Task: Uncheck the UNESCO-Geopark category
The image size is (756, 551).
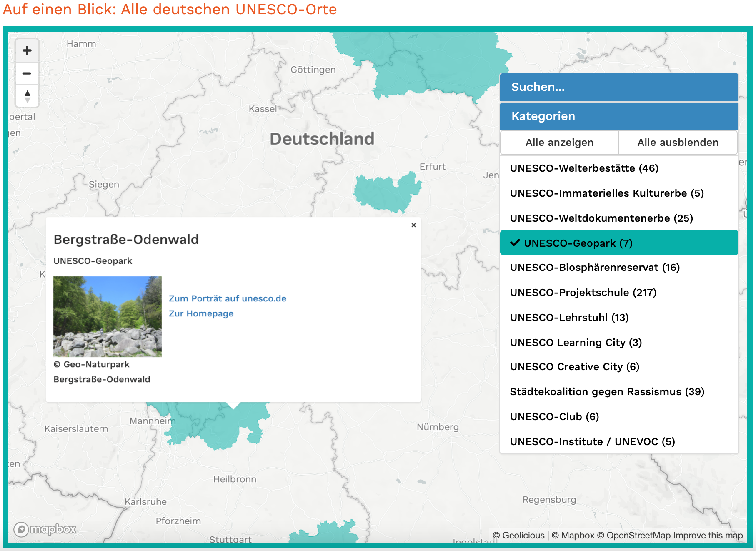Action: coord(619,243)
